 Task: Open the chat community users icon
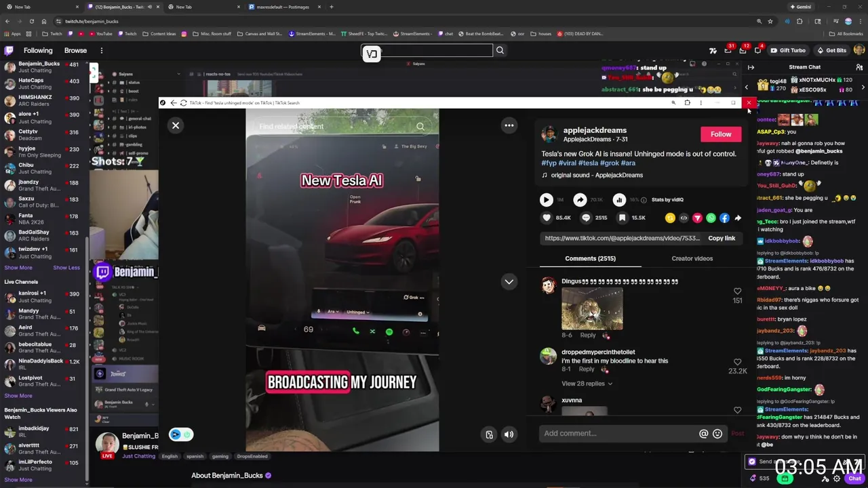pos(859,67)
